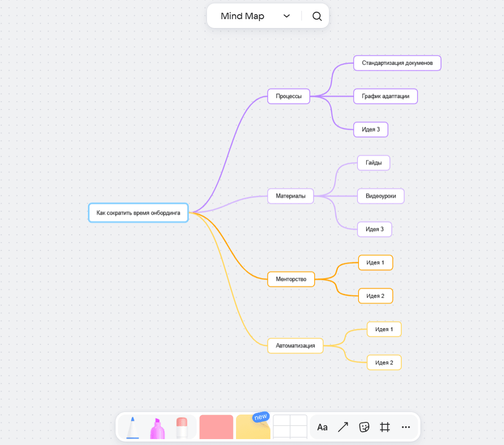Pick the eraser tool
504x445 pixels.
[182, 427]
